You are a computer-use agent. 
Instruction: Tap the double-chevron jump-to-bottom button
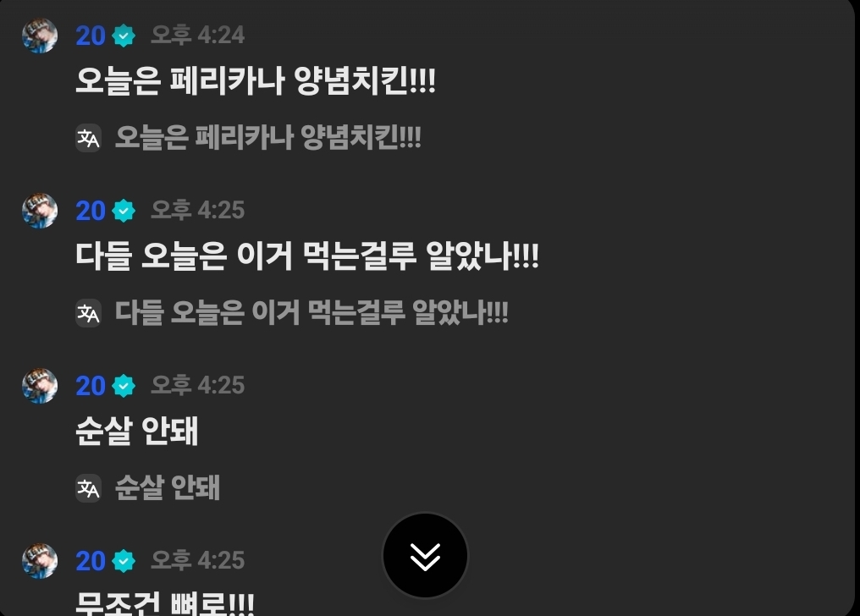(425, 556)
